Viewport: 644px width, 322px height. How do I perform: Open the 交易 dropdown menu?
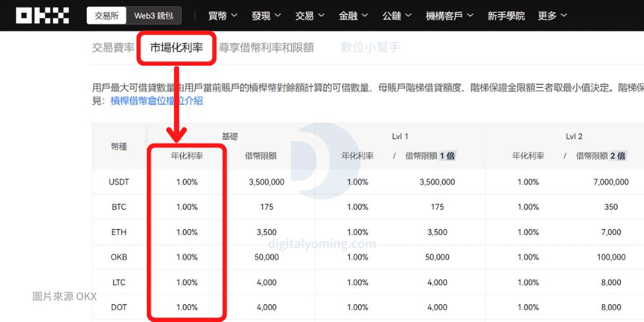tap(310, 15)
